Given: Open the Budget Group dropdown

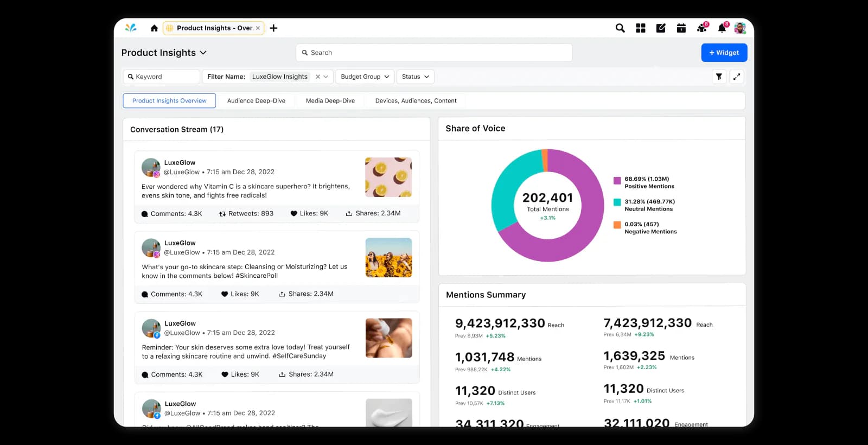Looking at the screenshot, I should click(x=365, y=77).
